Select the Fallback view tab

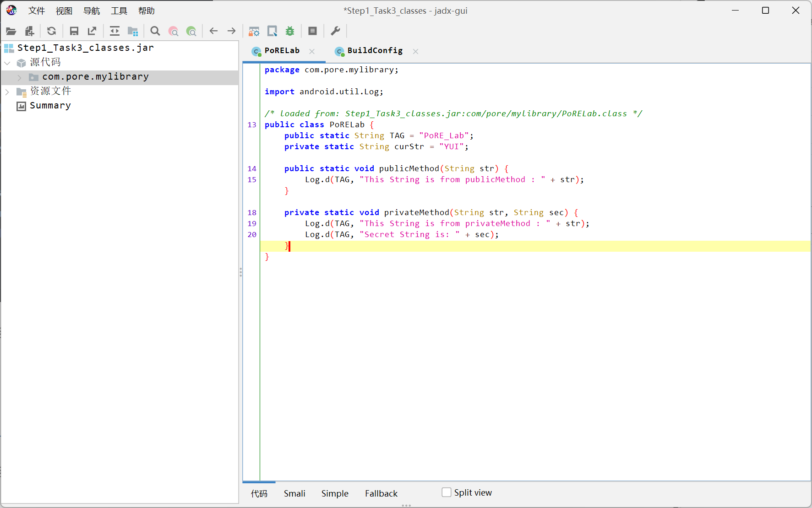click(x=381, y=493)
